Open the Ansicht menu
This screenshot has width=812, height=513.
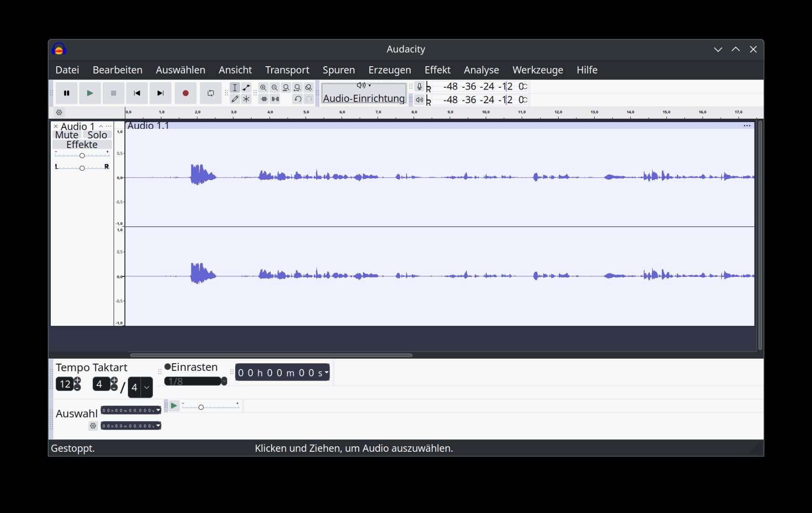click(235, 70)
